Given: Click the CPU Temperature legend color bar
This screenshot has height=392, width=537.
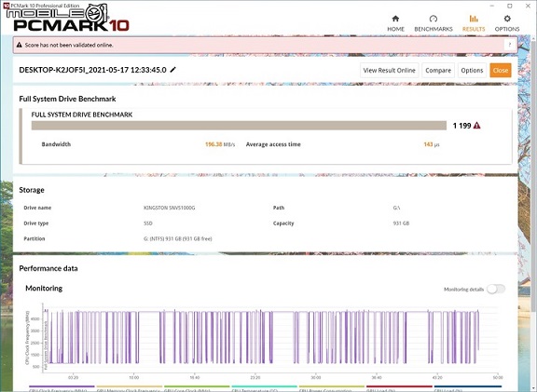Looking at the screenshot, I should click(x=264, y=386).
